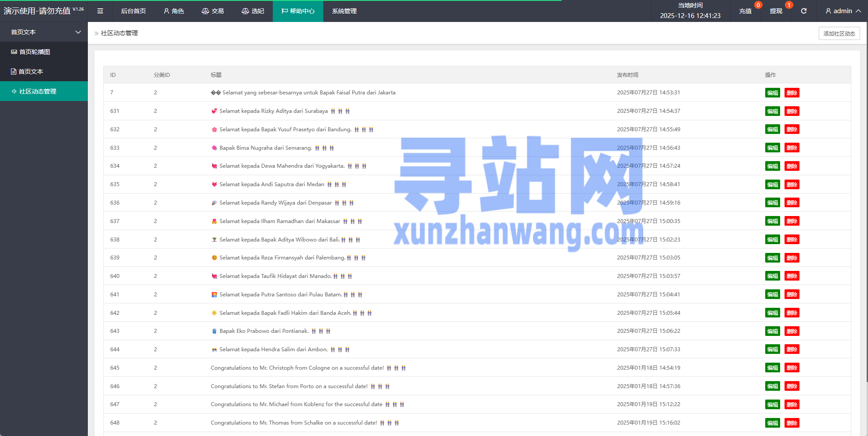
Task: Open the 选妃 dropdown menu
Action: pyautogui.click(x=253, y=11)
